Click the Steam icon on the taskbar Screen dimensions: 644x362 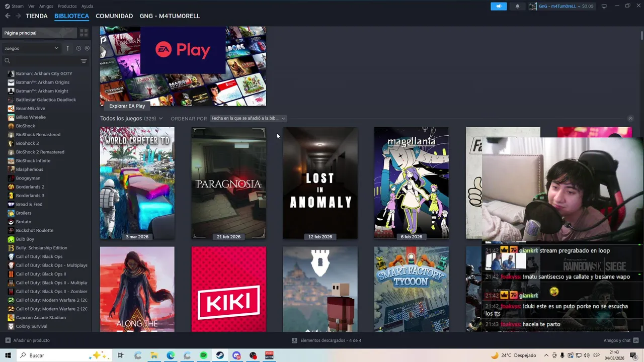coord(220,355)
